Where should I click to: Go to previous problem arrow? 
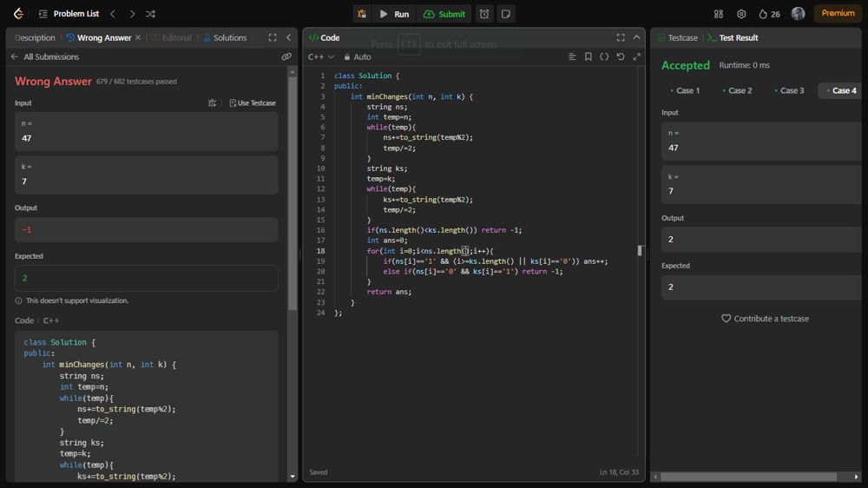[113, 14]
